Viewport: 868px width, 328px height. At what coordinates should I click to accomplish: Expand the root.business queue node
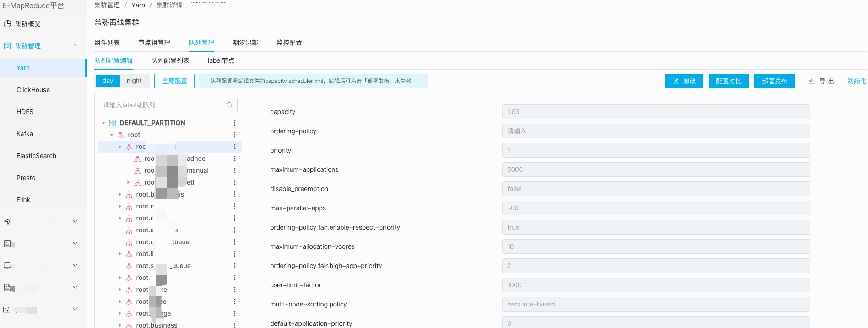pyautogui.click(x=120, y=325)
